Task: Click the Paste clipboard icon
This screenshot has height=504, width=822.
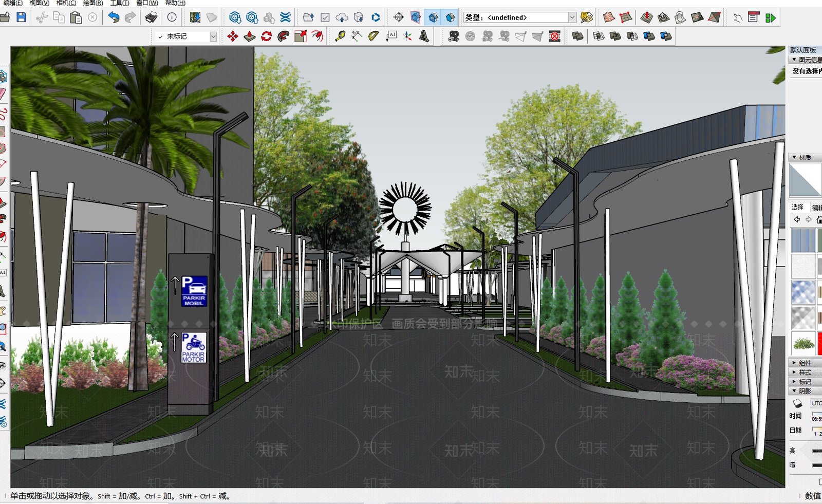Action: (76, 17)
